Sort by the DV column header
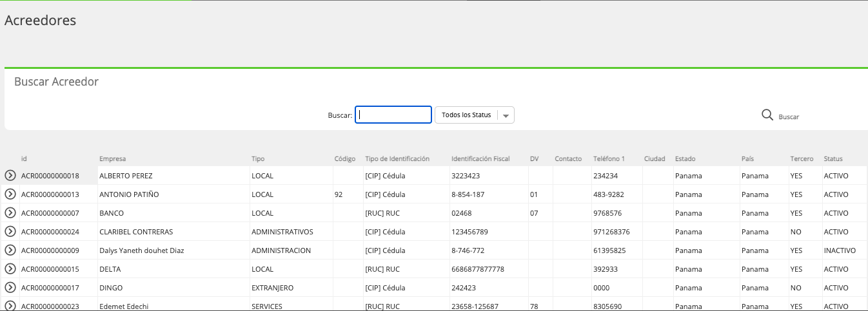 coord(534,158)
